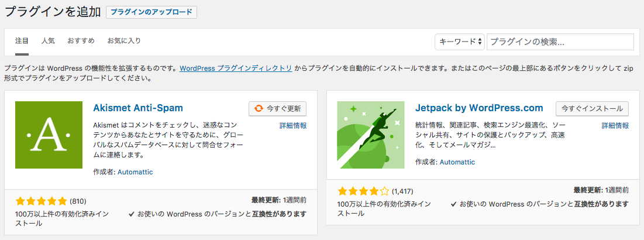Open the キーワード search type dropdown
Screen dimensions: 644x240
tap(460, 42)
